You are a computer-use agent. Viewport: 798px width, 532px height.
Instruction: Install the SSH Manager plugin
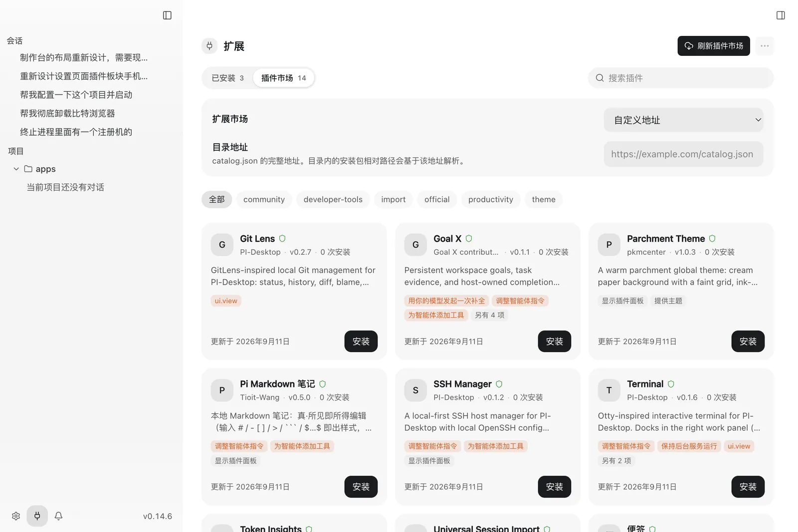(x=555, y=487)
